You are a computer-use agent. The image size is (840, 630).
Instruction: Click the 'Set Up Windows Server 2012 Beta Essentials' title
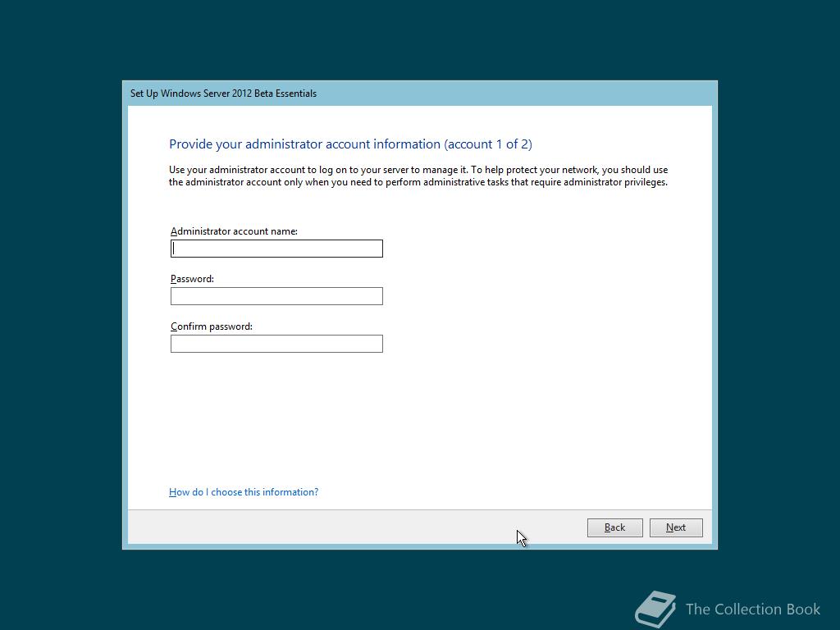223,94
